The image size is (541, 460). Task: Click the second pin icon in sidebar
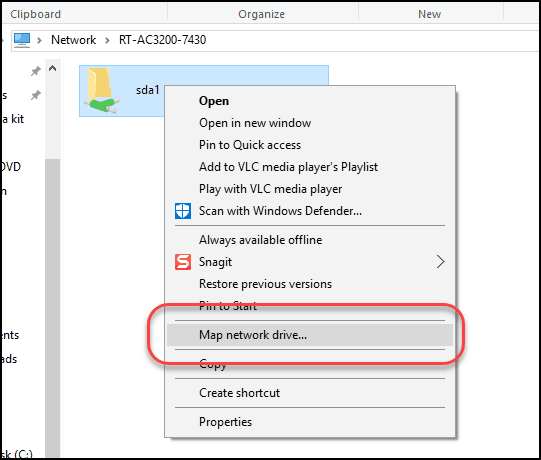point(36,95)
